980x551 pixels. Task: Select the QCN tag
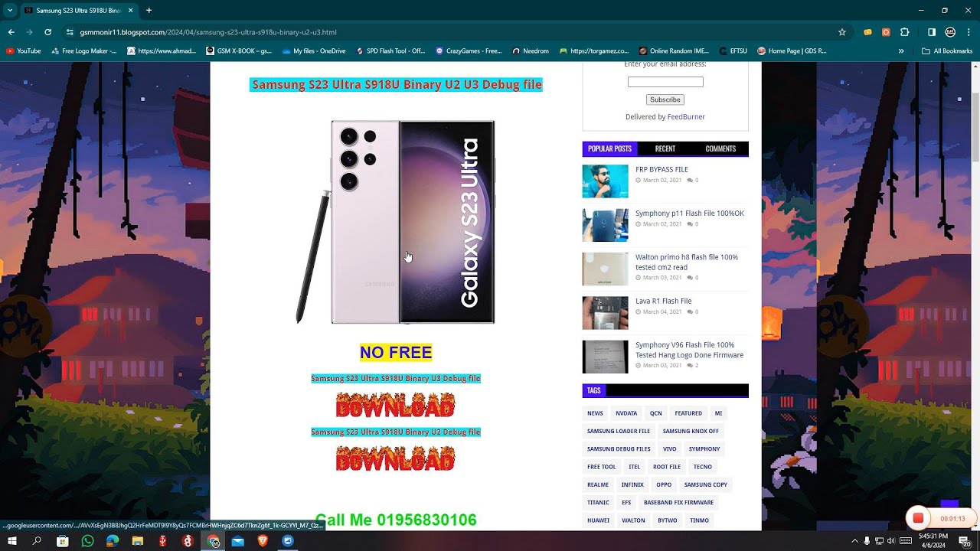coord(656,413)
